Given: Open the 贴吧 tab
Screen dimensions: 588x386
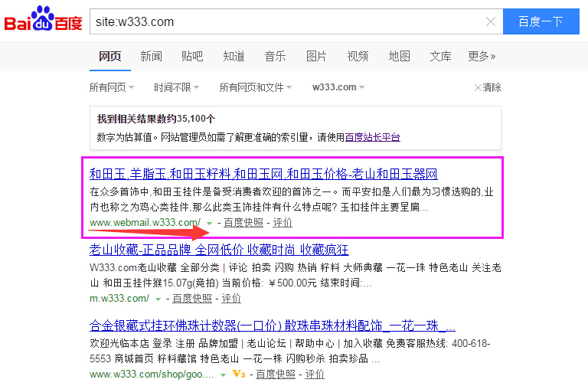Looking at the screenshot, I should tap(192, 56).
